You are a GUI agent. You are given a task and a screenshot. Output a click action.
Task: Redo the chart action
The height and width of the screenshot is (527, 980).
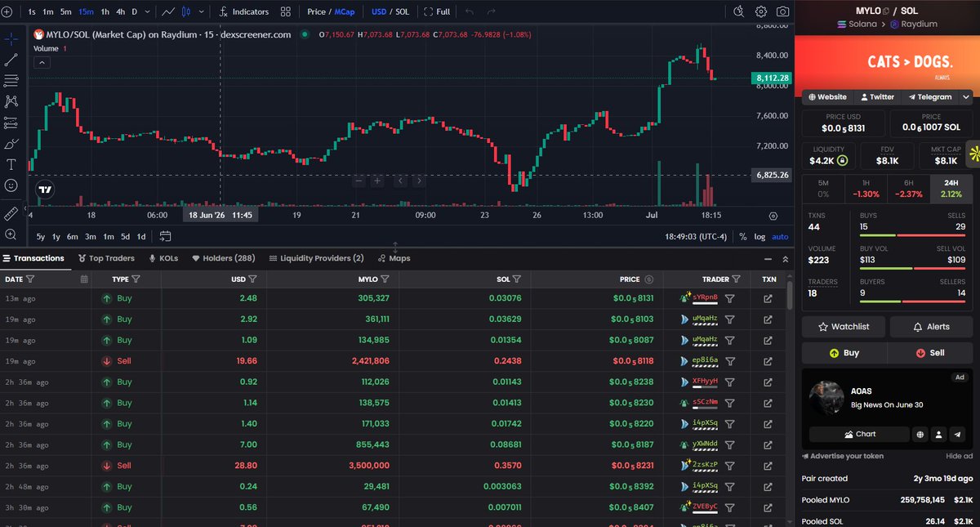coord(491,11)
